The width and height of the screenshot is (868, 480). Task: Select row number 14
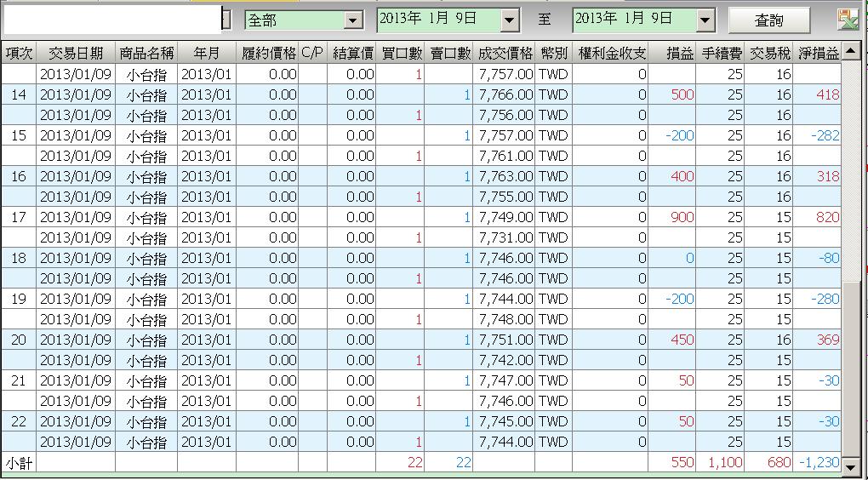point(19,94)
